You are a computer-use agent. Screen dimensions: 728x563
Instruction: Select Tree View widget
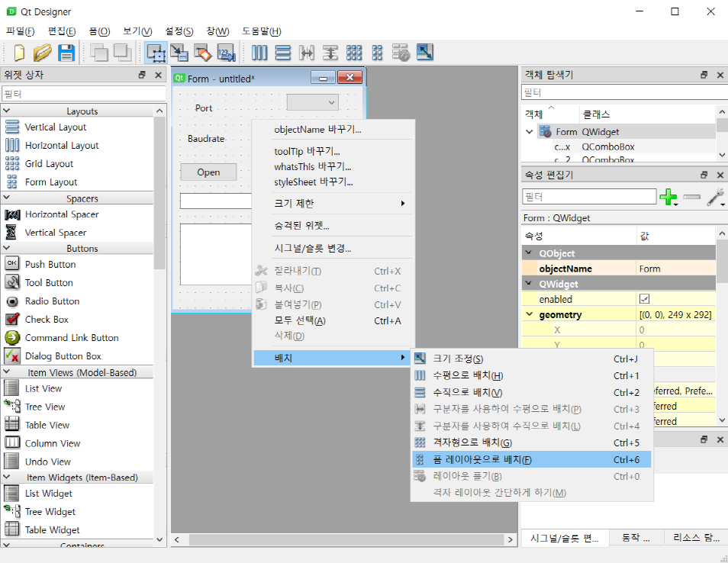[x=45, y=407]
